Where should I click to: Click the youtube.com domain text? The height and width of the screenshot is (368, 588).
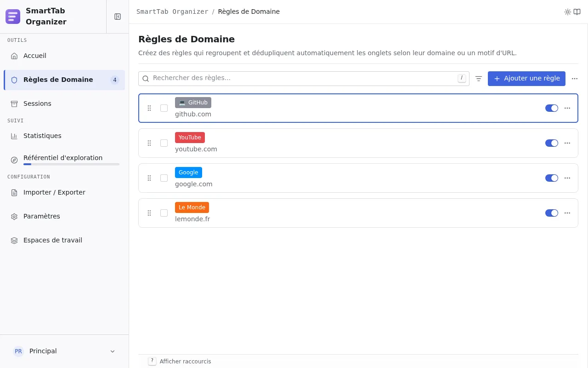click(x=196, y=149)
